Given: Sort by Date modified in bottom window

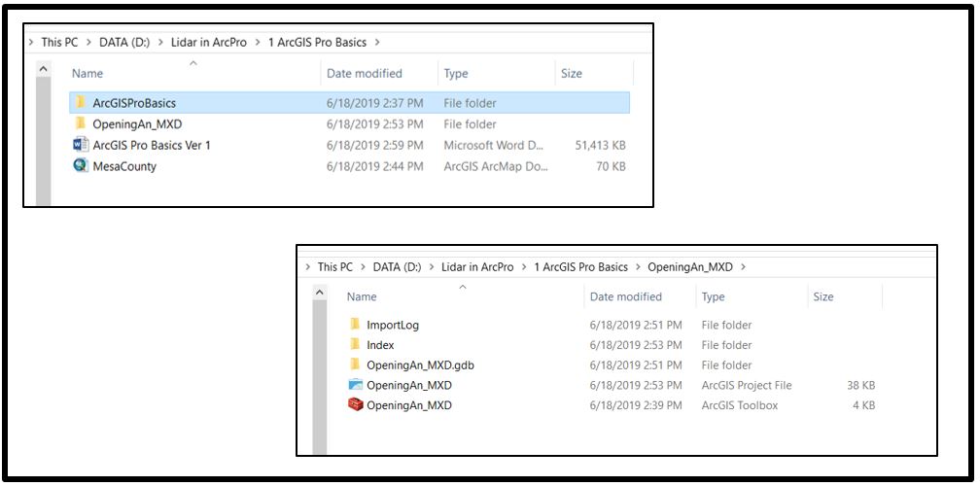Looking at the screenshot, I should click(626, 296).
